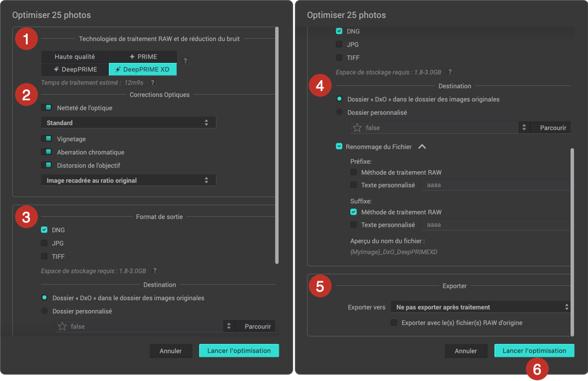
Task: Open the Exporter vers dropdown
Action: [480, 307]
